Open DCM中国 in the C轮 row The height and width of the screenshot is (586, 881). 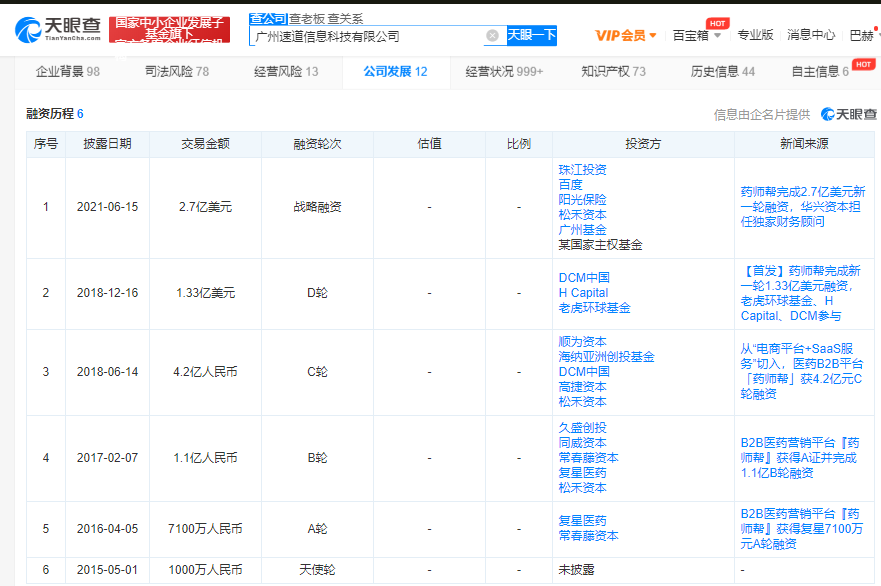point(584,371)
